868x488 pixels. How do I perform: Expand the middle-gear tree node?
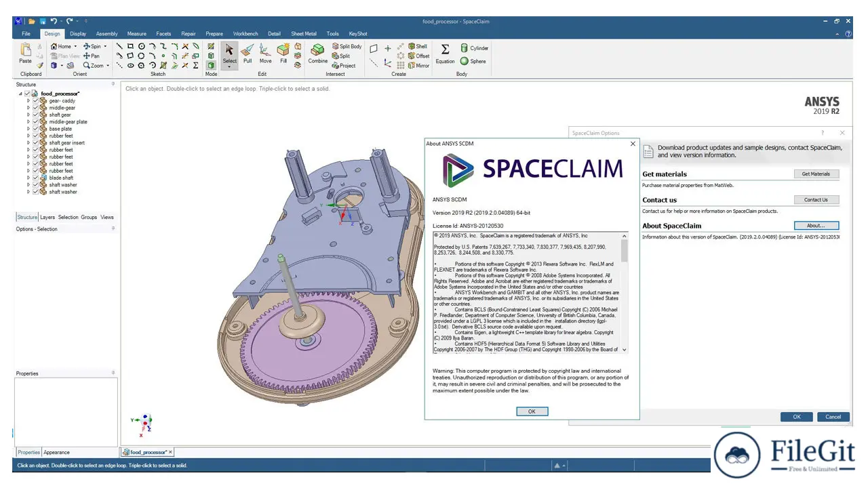coord(28,108)
